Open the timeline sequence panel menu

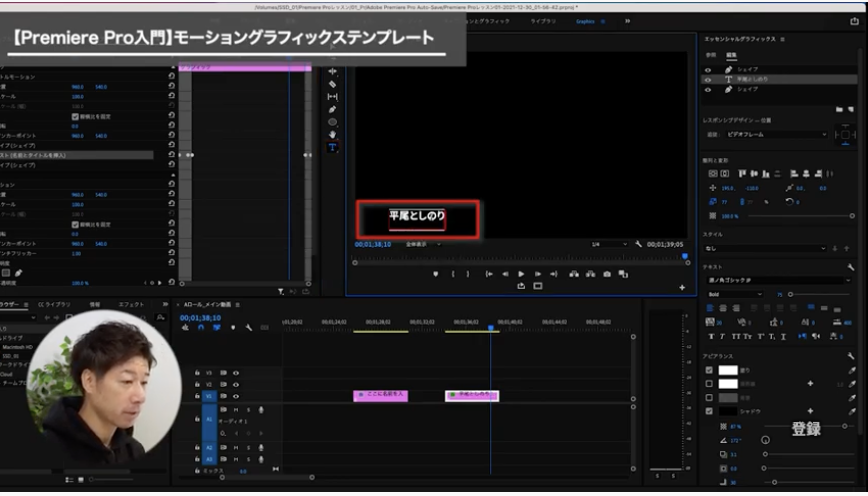237,305
